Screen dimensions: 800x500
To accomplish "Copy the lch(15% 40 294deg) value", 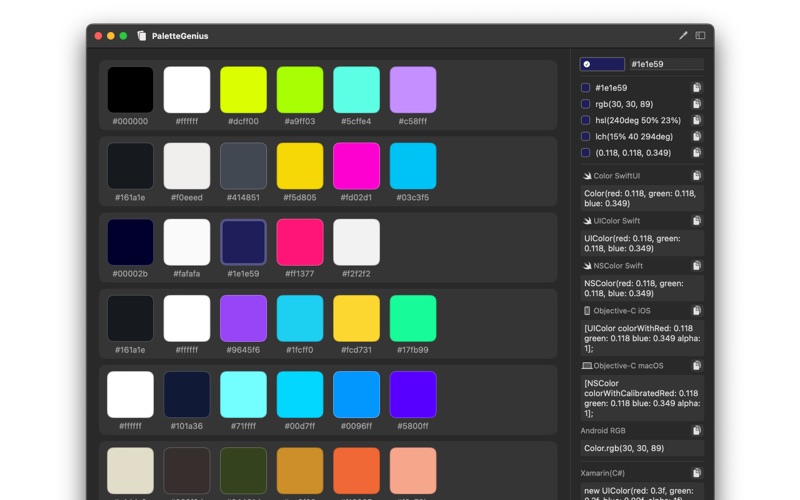I will [696, 137].
